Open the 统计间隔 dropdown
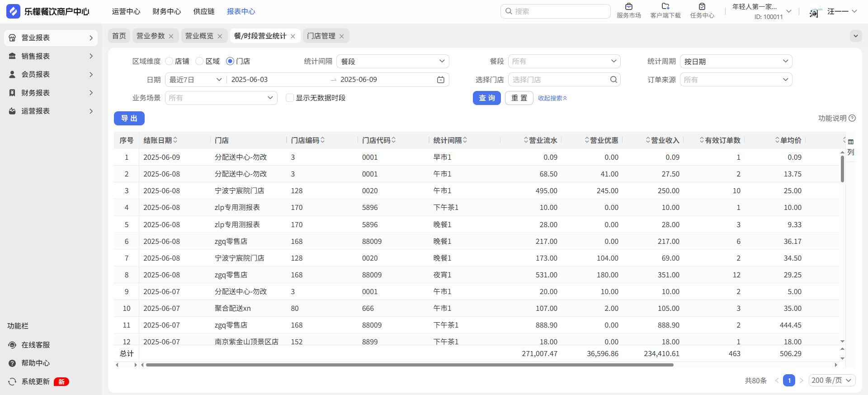 coord(392,61)
